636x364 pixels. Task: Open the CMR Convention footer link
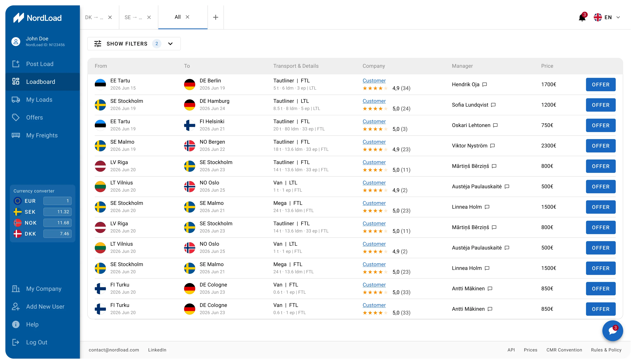tap(564, 350)
